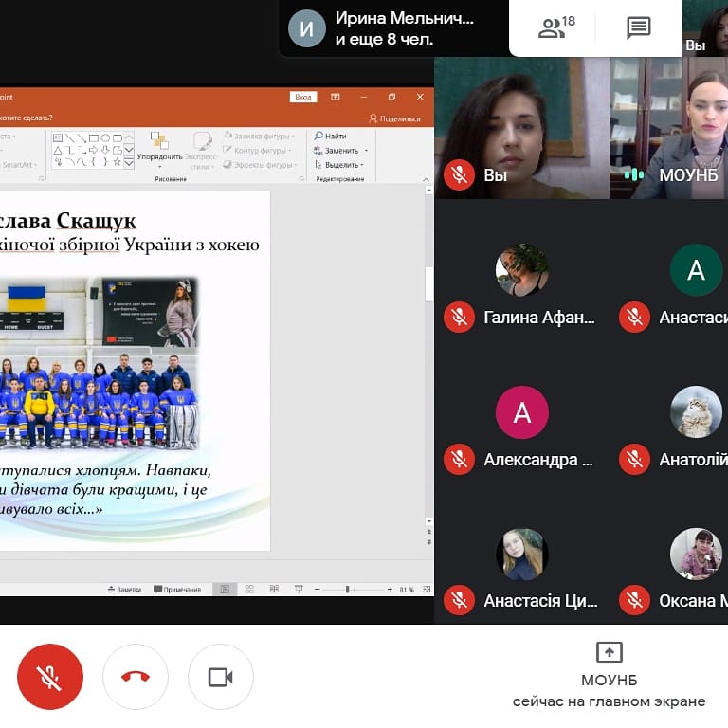Click the Найти search tool
This screenshot has height=728, width=728.
(x=330, y=136)
